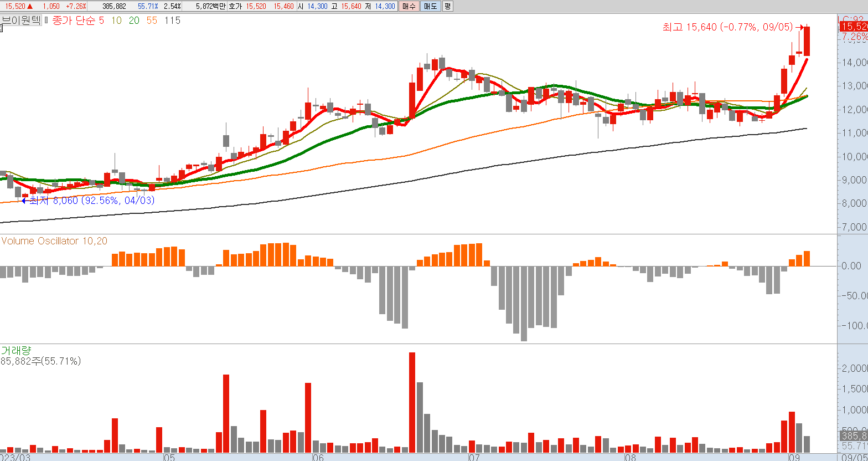Click the 최고 15,640 high annotation
This screenshot has height=461, width=868.
728,27
